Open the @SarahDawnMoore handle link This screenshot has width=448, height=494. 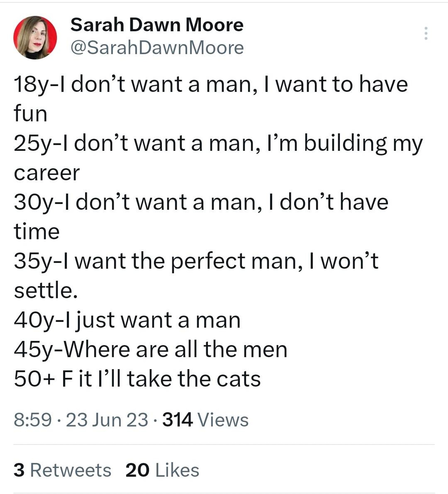click(x=157, y=48)
